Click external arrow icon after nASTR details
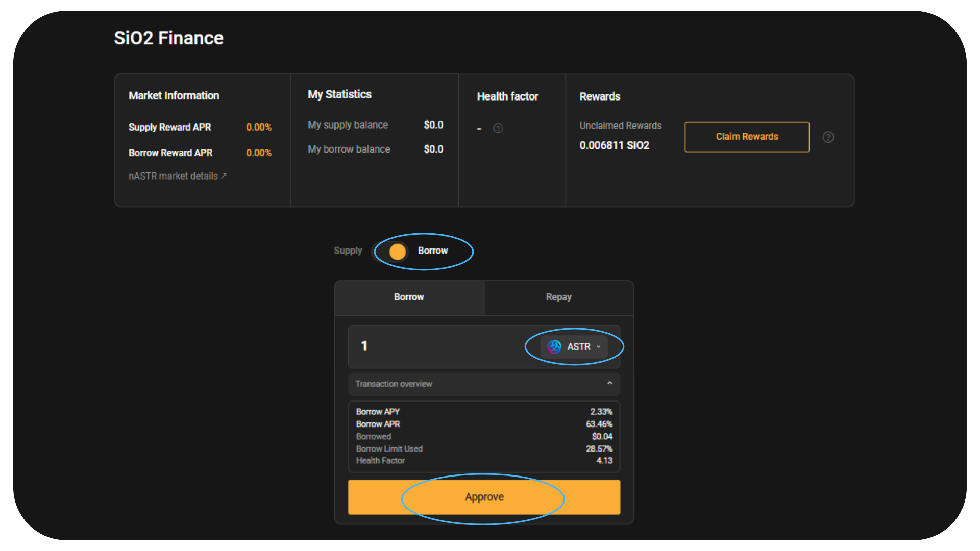 click(x=224, y=176)
